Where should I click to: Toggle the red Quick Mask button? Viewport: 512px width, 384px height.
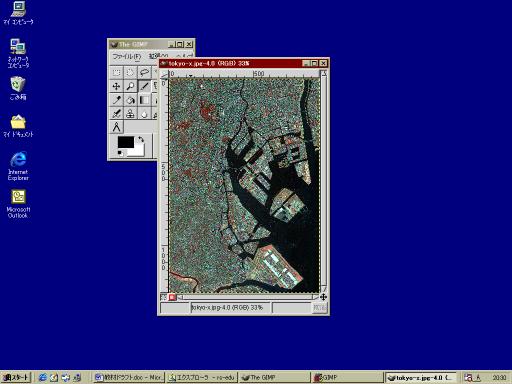point(172,297)
